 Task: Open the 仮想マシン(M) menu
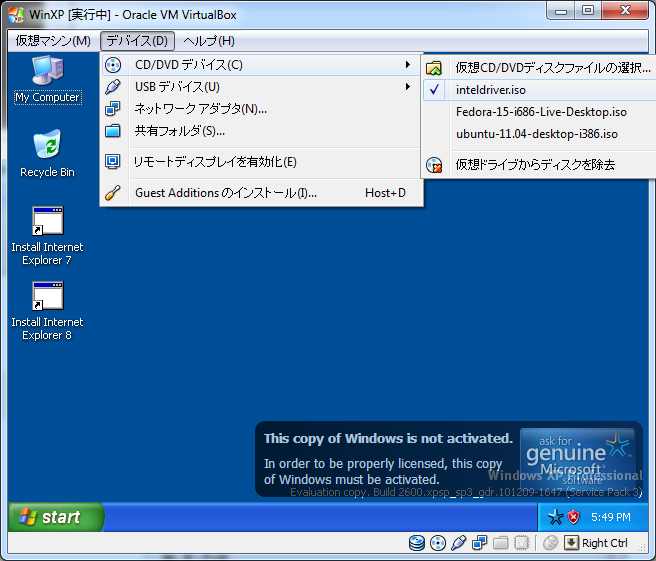pyautogui.click(x=53, y=41)
